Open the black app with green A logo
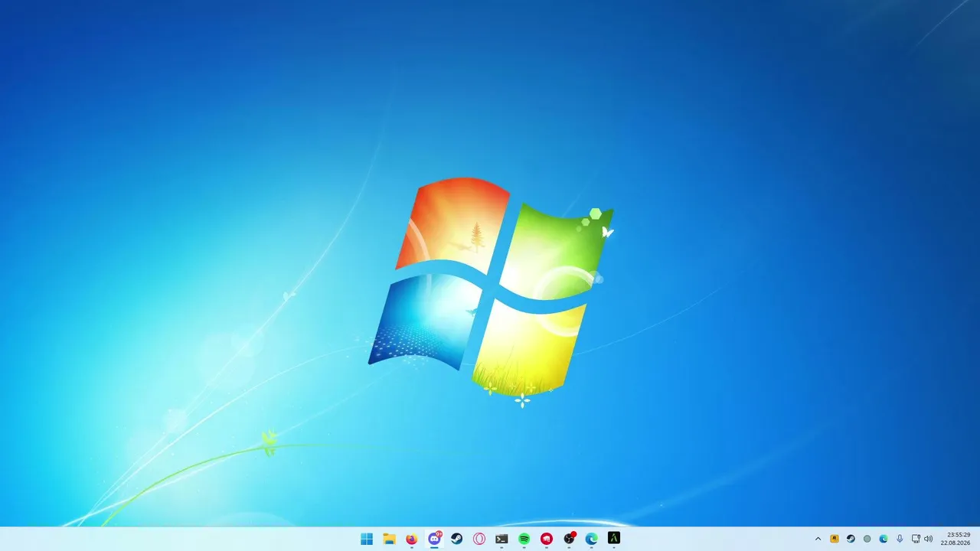 614,539
